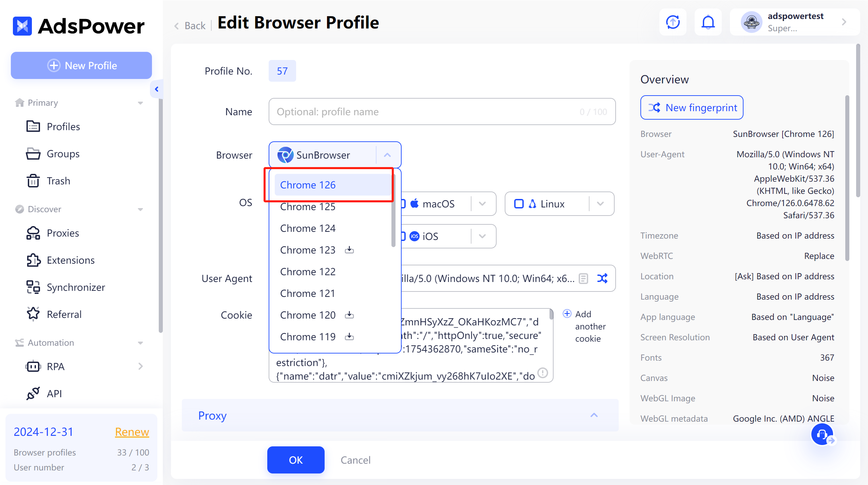Choose Chrome 122 version

332,272
